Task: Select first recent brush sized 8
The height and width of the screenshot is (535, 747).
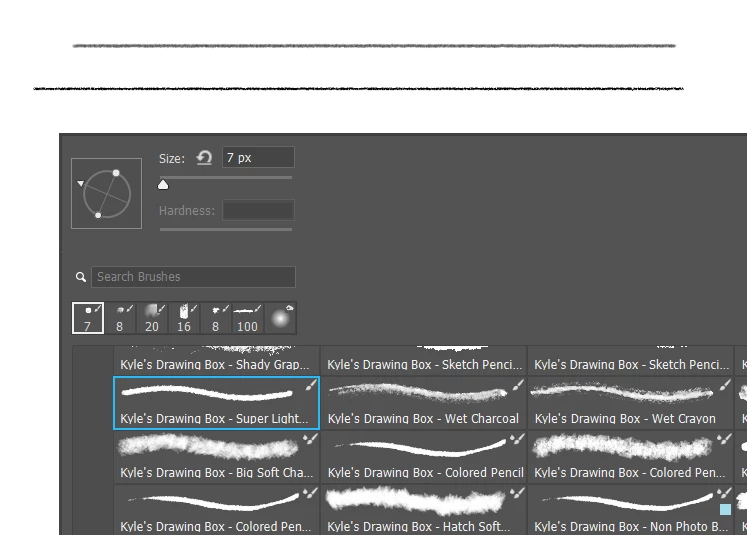Action: (x=120, y=318)
